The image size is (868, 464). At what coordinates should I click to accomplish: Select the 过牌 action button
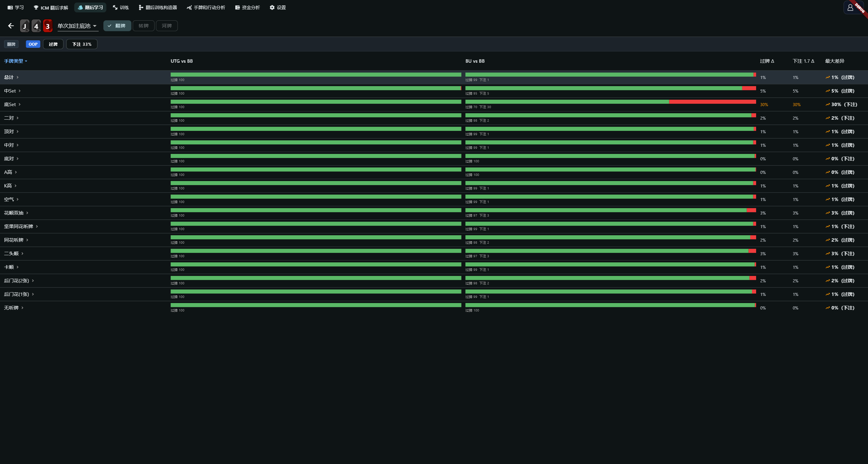coord(53,44)
